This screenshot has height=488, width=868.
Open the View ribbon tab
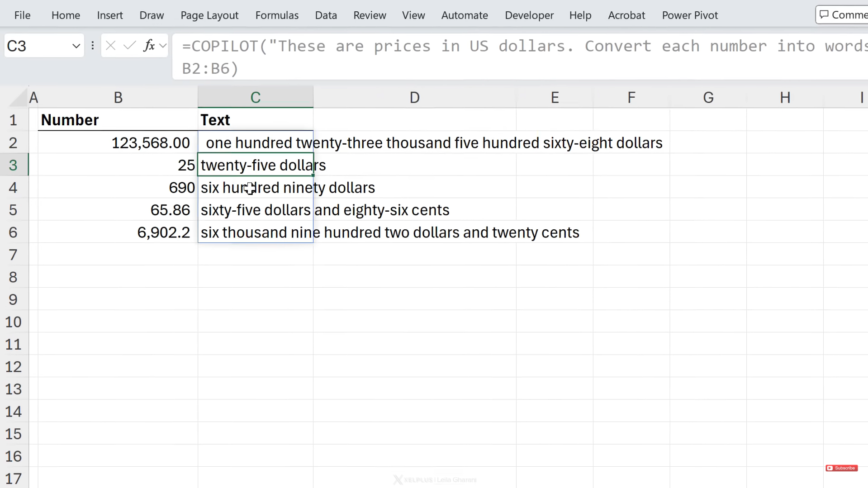[x=413, y=15]
